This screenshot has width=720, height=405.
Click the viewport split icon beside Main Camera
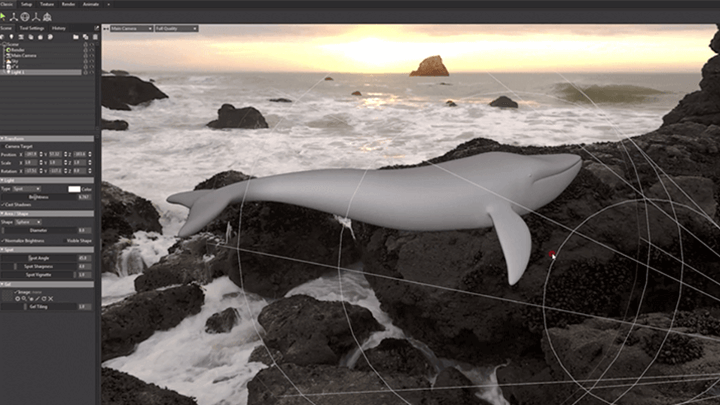(x=106, y=28)
